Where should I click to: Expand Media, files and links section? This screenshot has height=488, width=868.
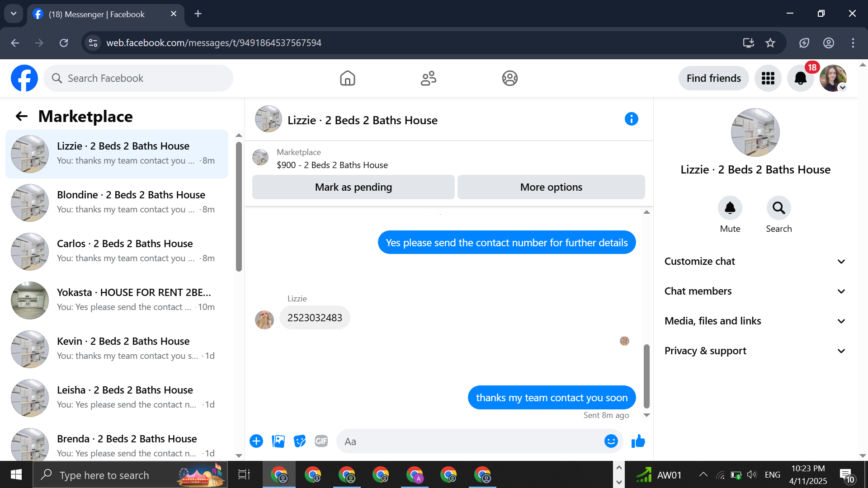click(755, 321)
